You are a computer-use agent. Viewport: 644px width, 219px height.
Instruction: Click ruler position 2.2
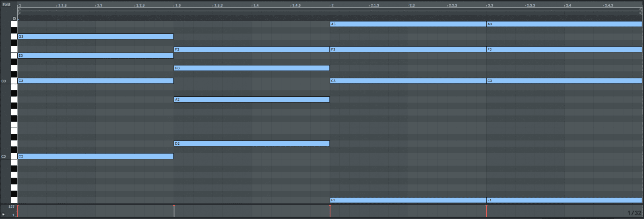click(x=412, y=5)
